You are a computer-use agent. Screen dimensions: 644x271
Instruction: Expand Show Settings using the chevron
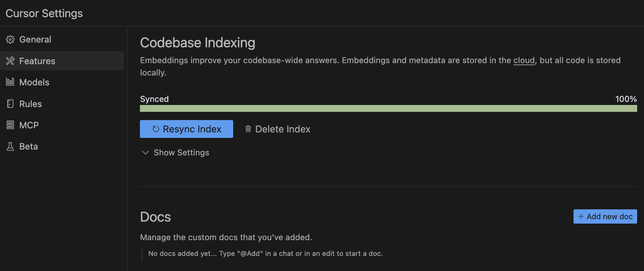click(145, 153)
